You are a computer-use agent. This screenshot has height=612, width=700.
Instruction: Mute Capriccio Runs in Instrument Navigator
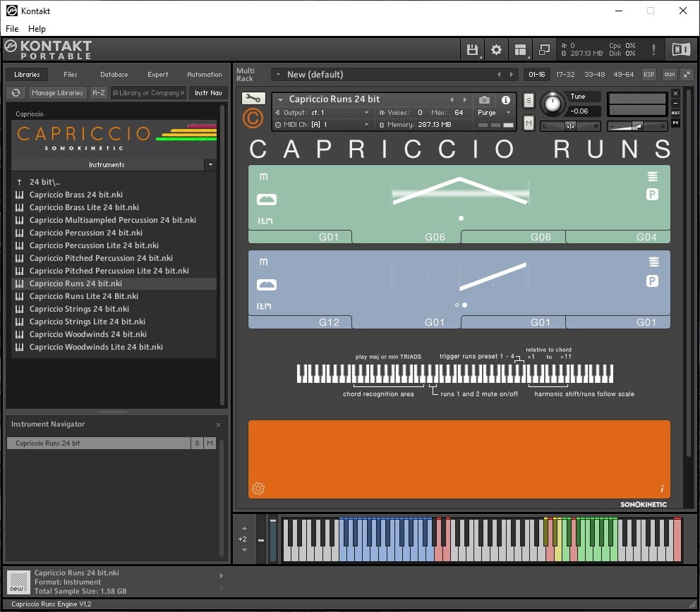click(210, 443)
